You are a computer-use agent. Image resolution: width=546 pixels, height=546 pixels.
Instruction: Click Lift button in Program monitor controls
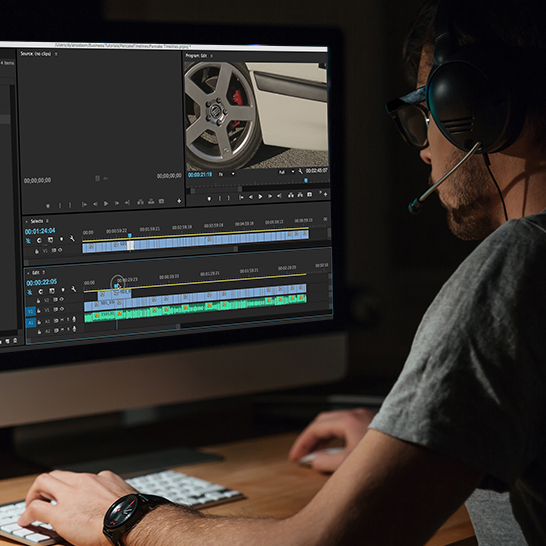[291, 196]
